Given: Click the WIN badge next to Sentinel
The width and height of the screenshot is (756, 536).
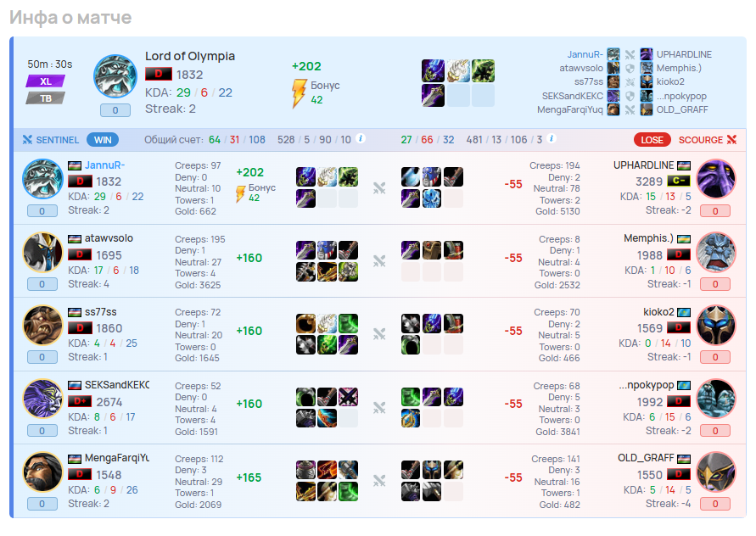Looking at the screenshot, I should click(x=103, y=140).
